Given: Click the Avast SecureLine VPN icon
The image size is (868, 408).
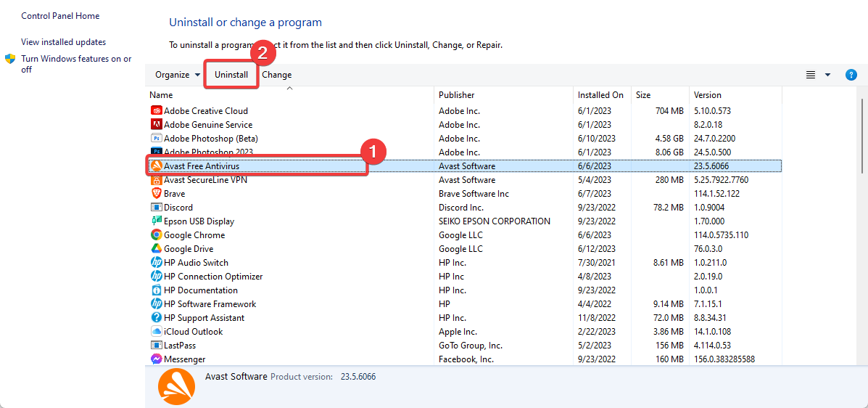Looking at the screenshot, I should pos(156,180).
